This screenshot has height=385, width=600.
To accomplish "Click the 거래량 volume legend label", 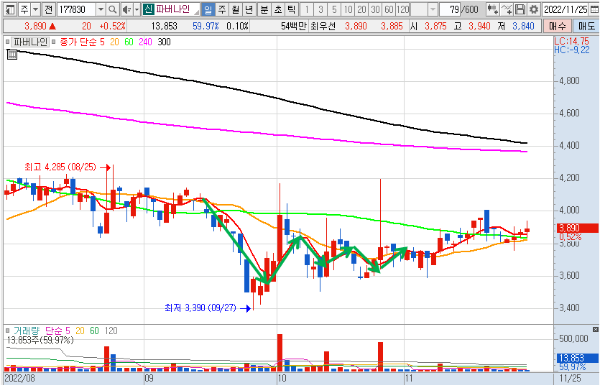I will [x=26, y=331].
